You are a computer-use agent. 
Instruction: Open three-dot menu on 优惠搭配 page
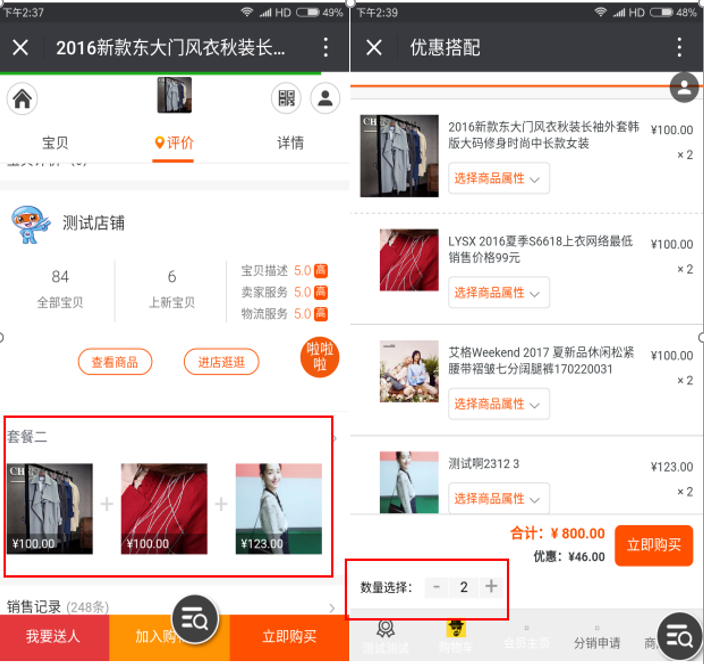point(679,48)
